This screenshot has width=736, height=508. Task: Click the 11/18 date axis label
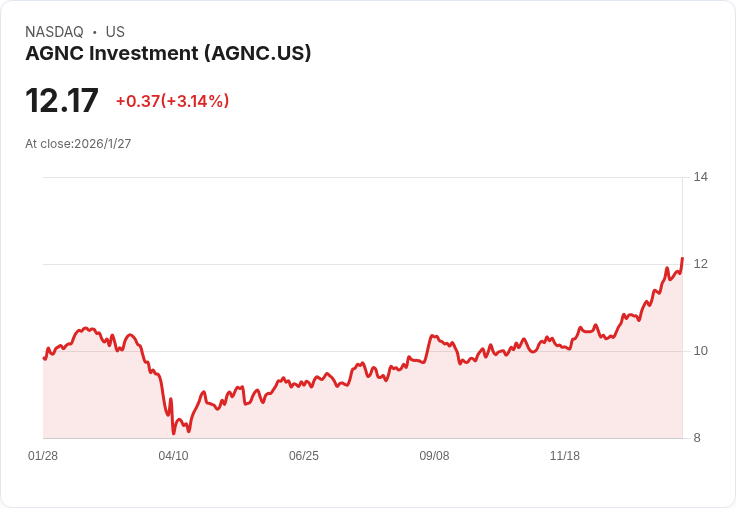[x=565, y=456]
